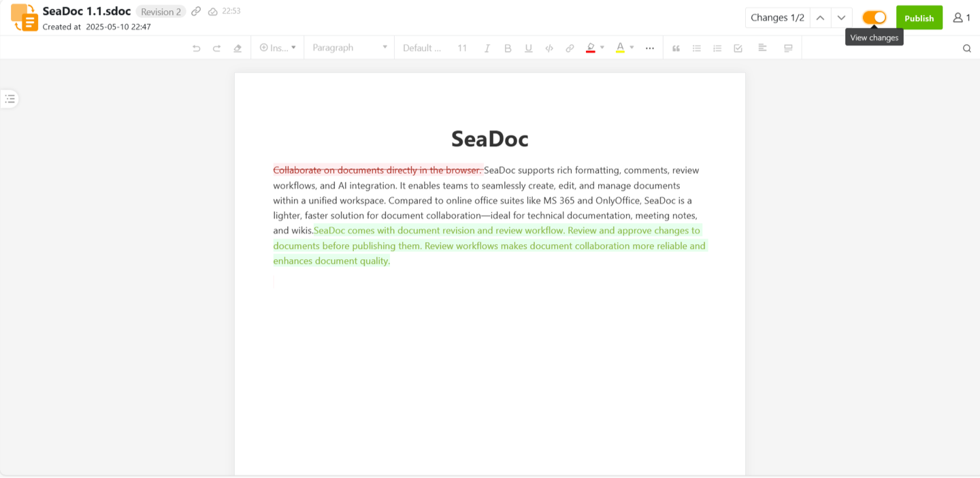Open the more formatting options ellipsis

(650, 48)
